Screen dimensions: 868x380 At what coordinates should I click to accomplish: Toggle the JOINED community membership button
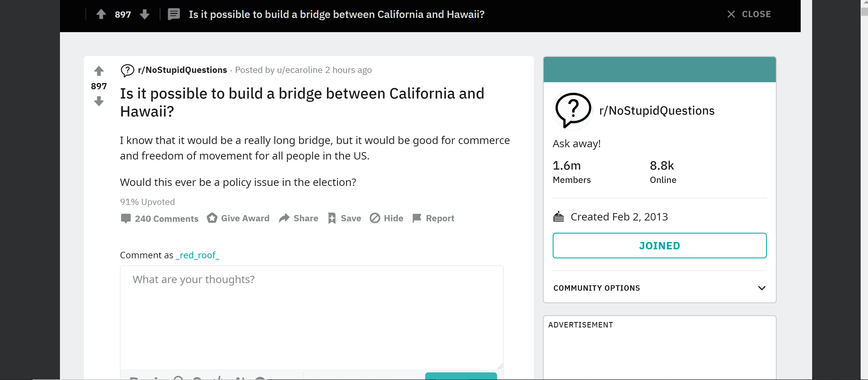coord(660,245)
